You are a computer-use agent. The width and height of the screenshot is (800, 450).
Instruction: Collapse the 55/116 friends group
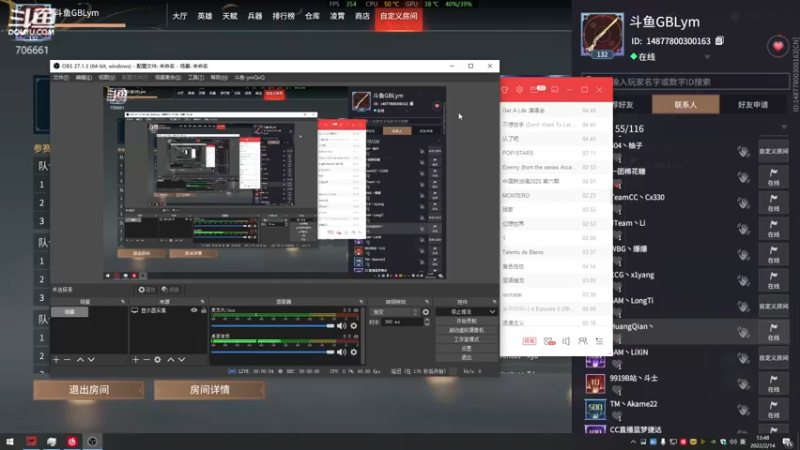pos(784,128)
